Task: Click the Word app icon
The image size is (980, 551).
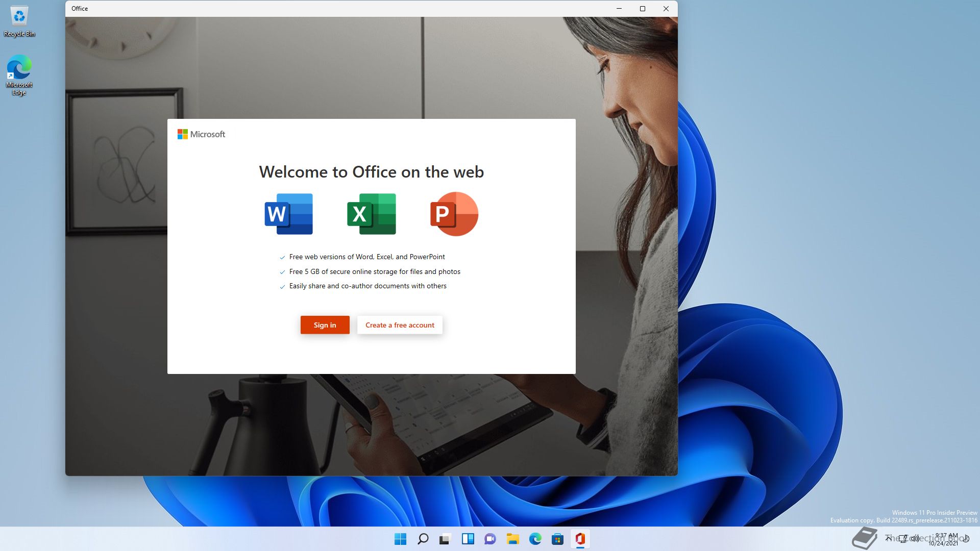Action: tap(289, 214)
